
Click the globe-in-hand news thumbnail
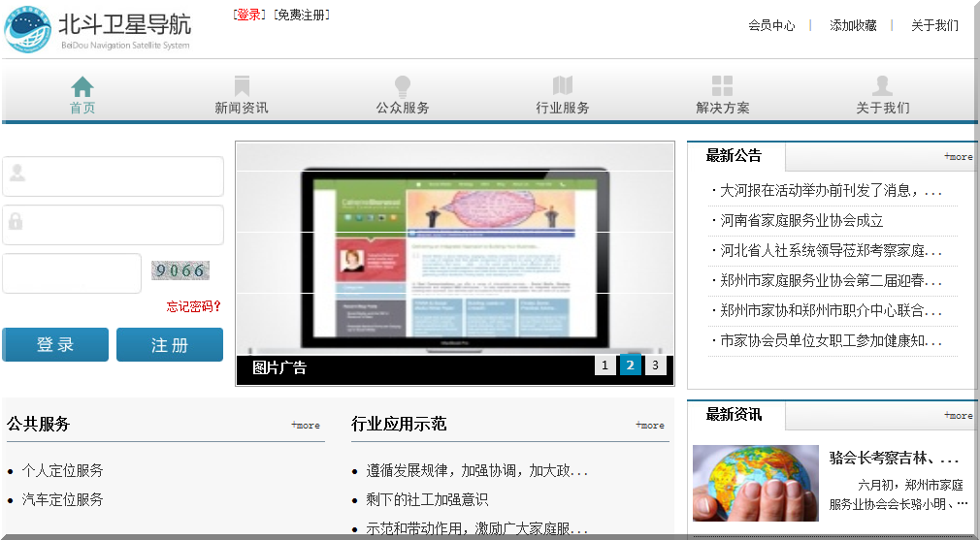click(x=756, y=483)
